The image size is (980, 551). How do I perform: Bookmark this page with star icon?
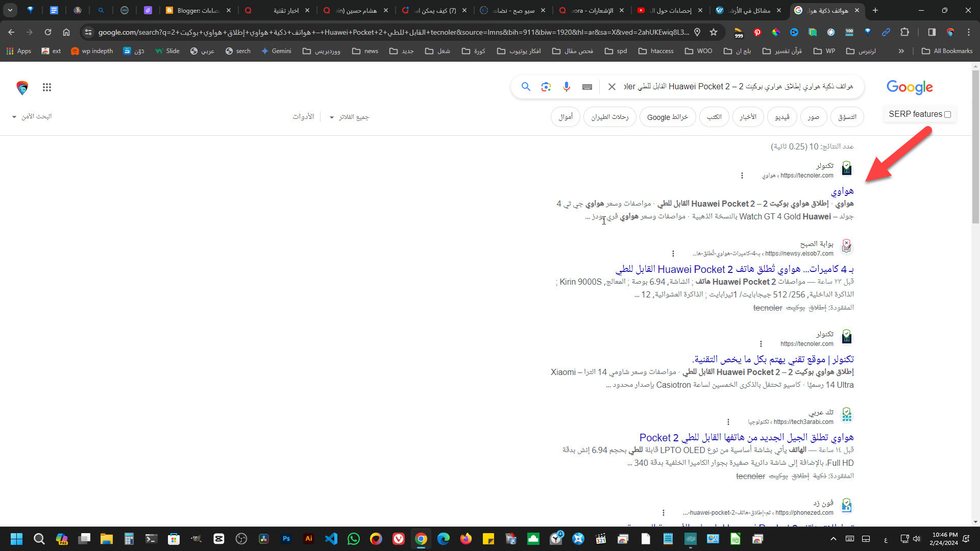(714, 32)
